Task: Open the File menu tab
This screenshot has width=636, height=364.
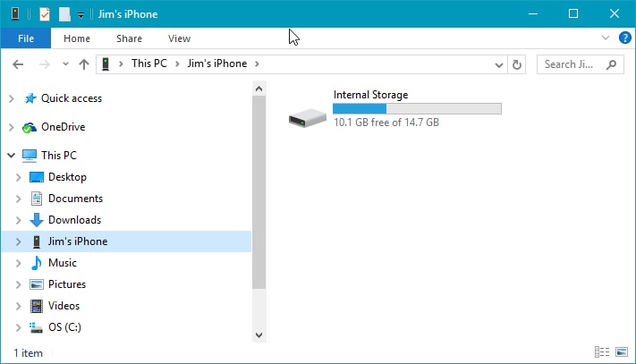Action: 25,38
